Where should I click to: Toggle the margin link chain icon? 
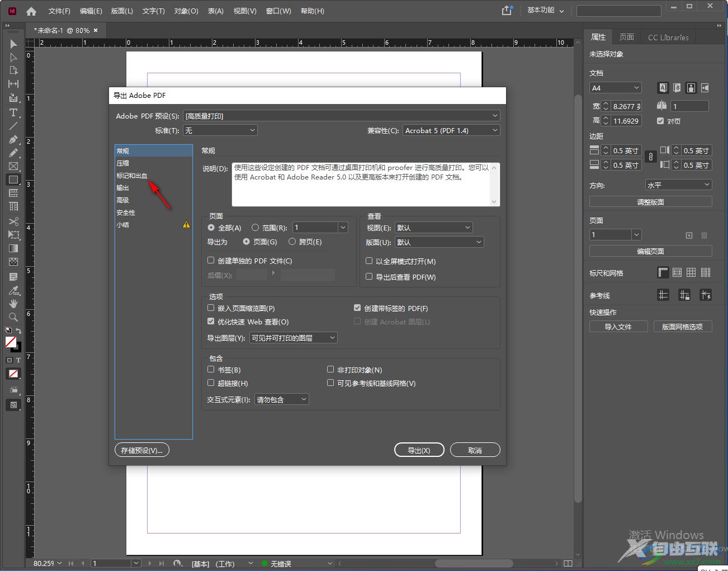[650, 157]
